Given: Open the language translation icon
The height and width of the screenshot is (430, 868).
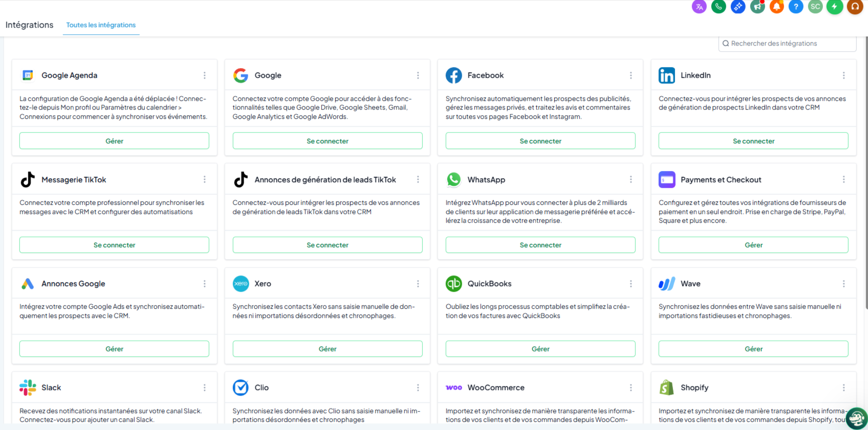Looking at the screenshot, I should pyautogui.click(x=699, y=7).
